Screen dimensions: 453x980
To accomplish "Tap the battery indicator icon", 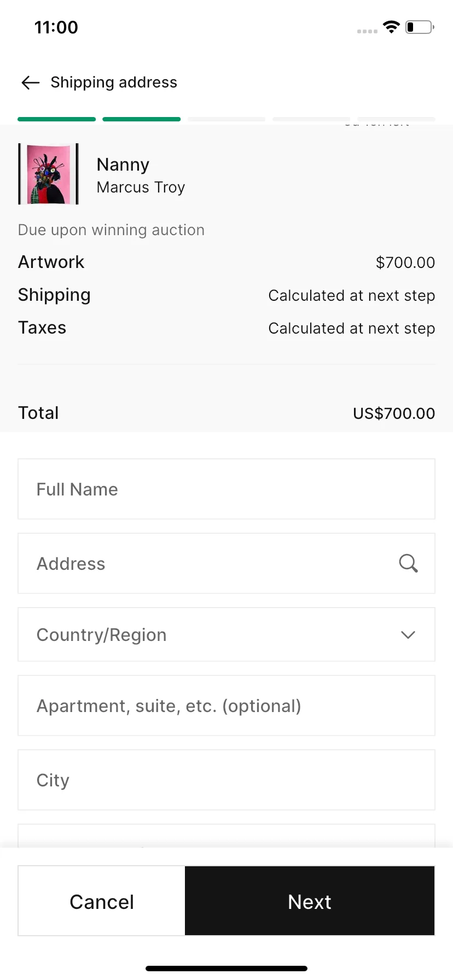I will (x=420, y=27).
